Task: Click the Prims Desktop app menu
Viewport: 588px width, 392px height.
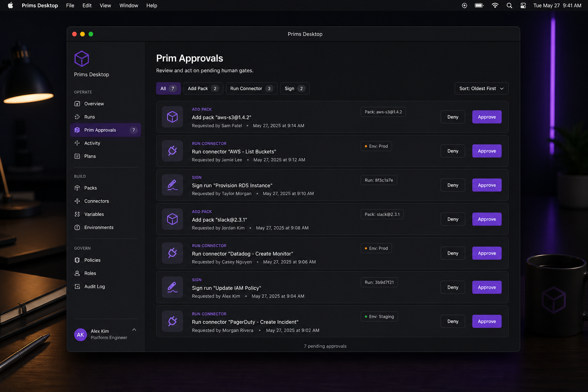Action: 40,5
